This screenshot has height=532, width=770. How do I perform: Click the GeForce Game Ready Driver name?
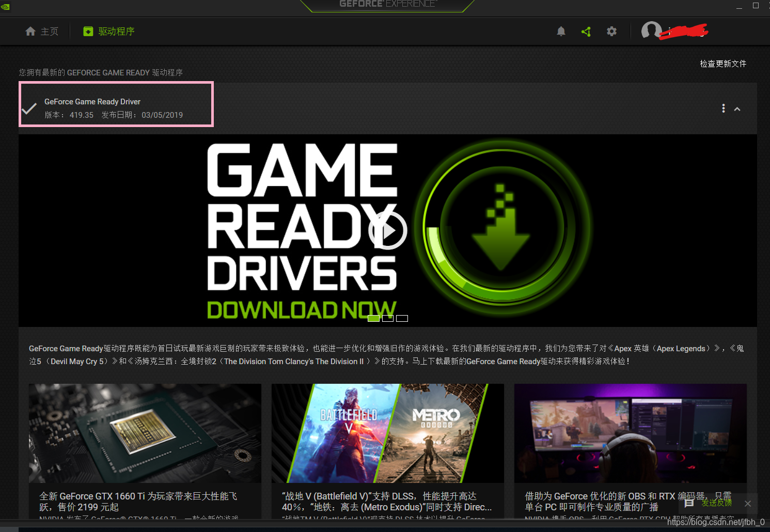tap(92, 102)
